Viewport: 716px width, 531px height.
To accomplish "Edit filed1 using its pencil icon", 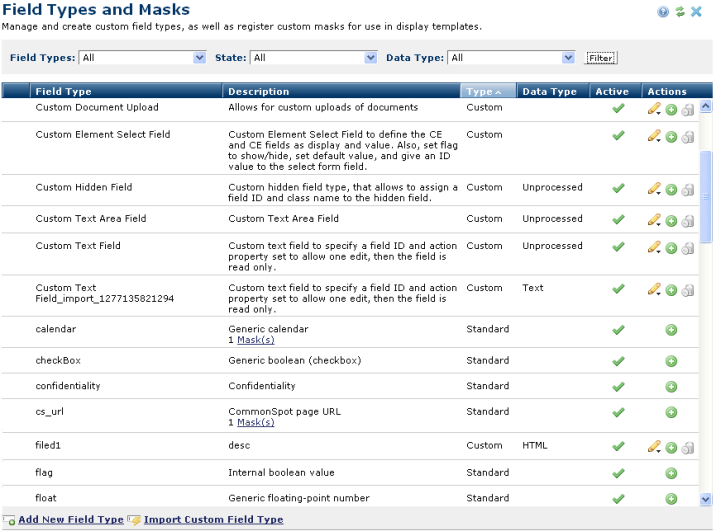I will pyautogui.click(x=654, y=447).
